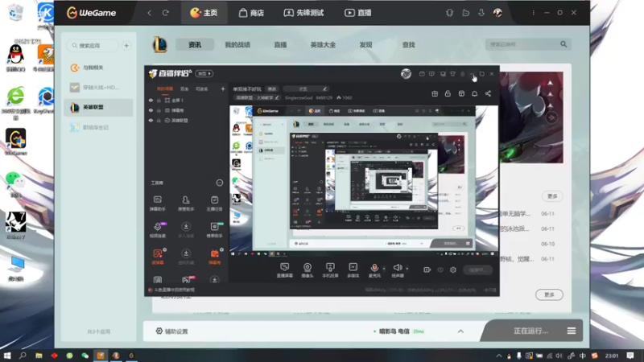Open the share icon in live companion
The width and height of the screenshot is (644, 362).
[488, 93]
